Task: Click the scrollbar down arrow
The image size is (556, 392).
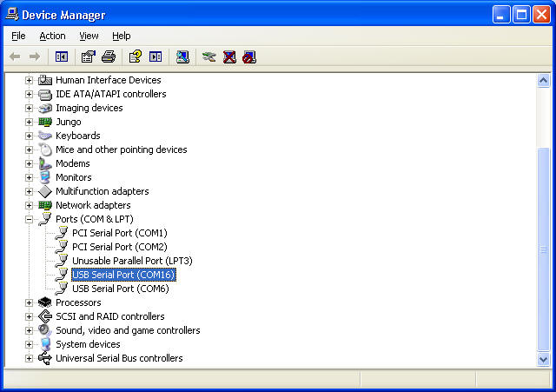Action: click(x=543, y=360)
